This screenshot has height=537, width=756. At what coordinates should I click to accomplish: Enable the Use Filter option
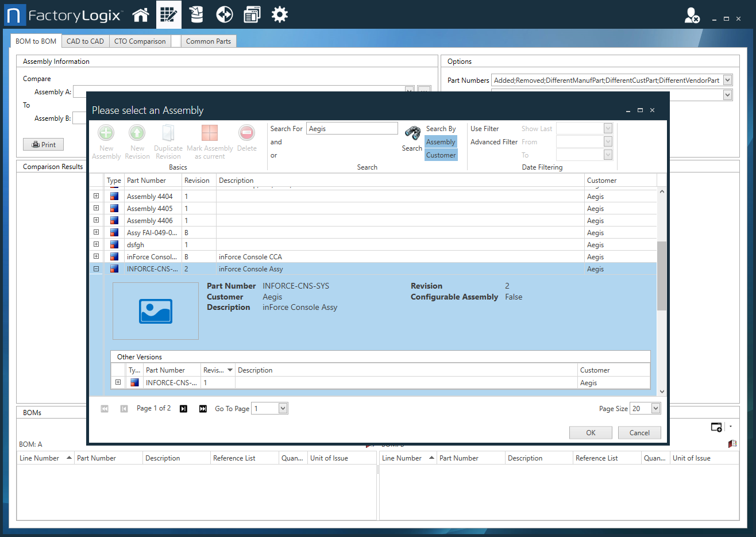[x=484, y=129]
